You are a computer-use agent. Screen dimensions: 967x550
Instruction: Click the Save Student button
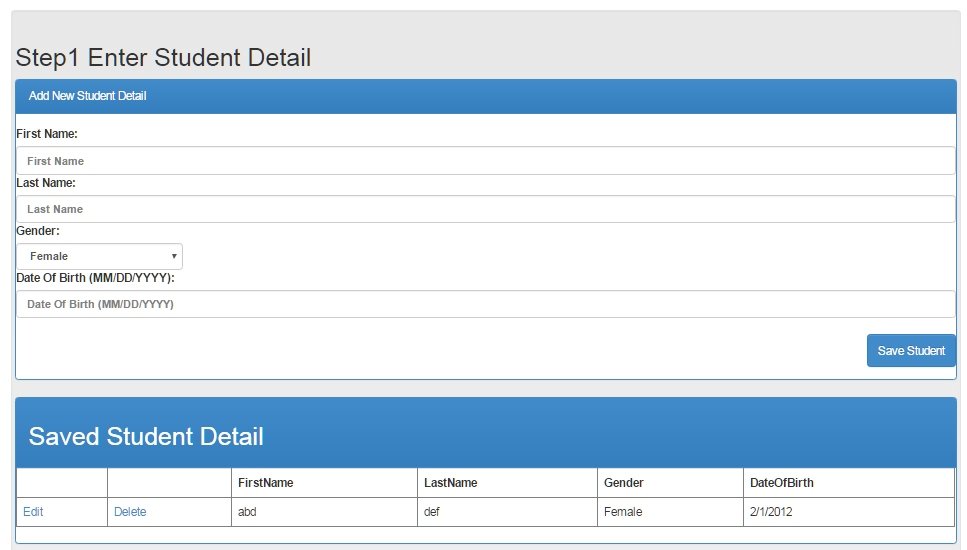(x=911, y=351)
